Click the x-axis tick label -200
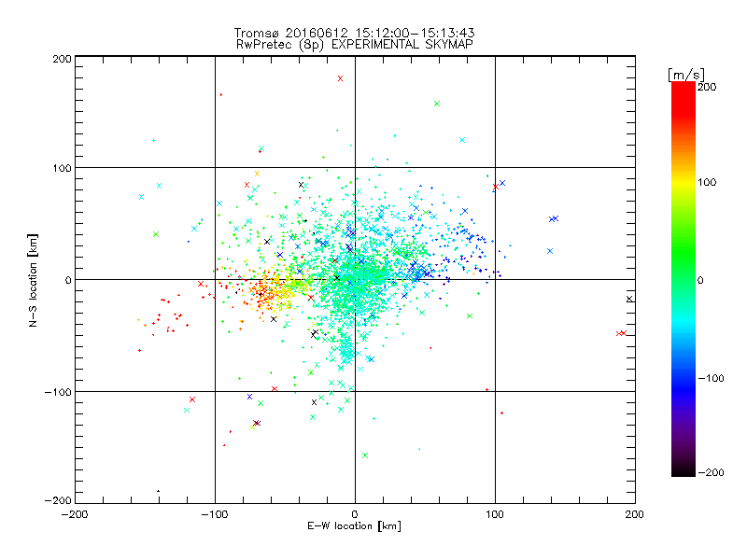The height and width of the screenshot is (560, 747). (x=75, y=514)
